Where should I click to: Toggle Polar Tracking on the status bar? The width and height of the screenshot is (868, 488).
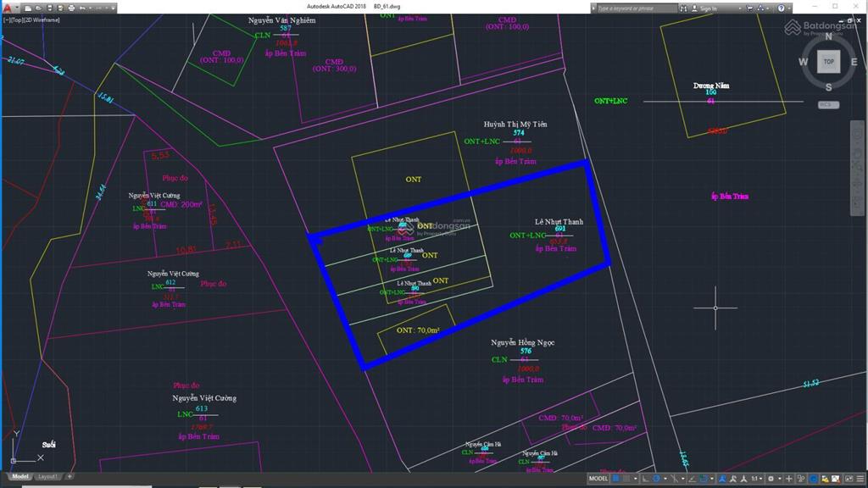tap(657, 480)
